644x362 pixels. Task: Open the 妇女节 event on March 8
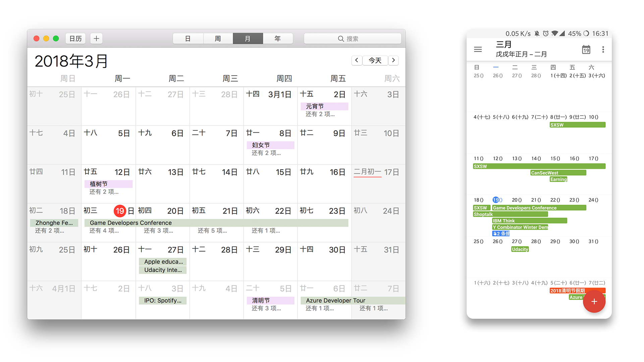(x=270, y=145)
